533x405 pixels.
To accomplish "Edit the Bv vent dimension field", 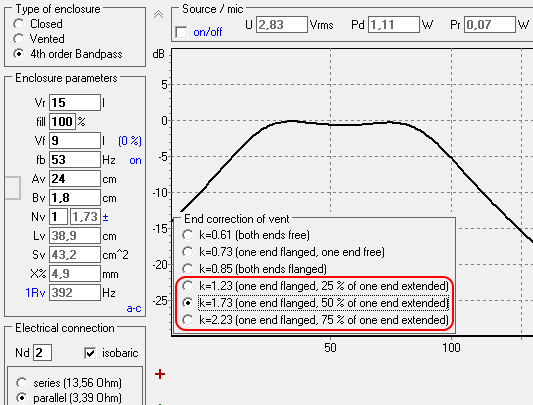I will tap(75, 198).
